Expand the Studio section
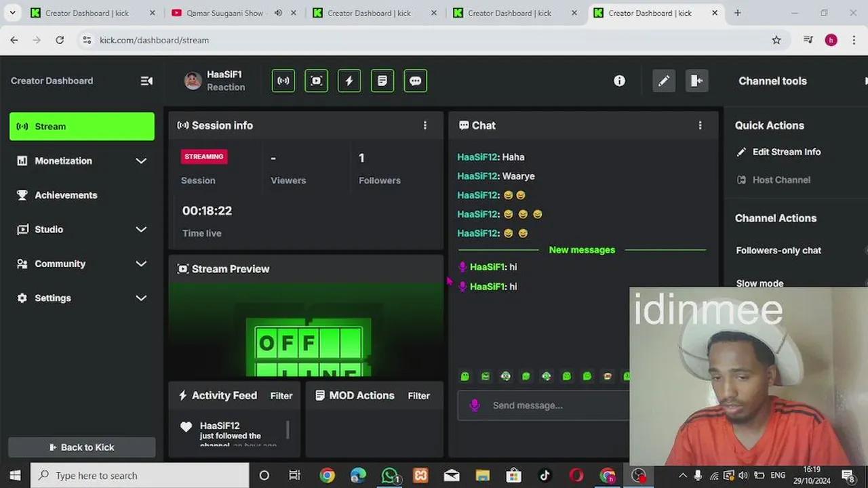This screenshot has width=868, height=488. point(141,229)
